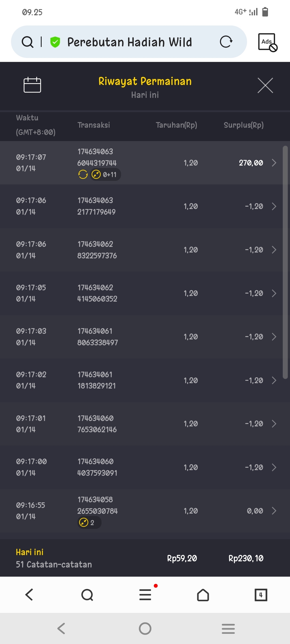Open the browser menu with red dot
Viewport: 290px width, 644px height.
pyautogui.click(x=145, y=595)
